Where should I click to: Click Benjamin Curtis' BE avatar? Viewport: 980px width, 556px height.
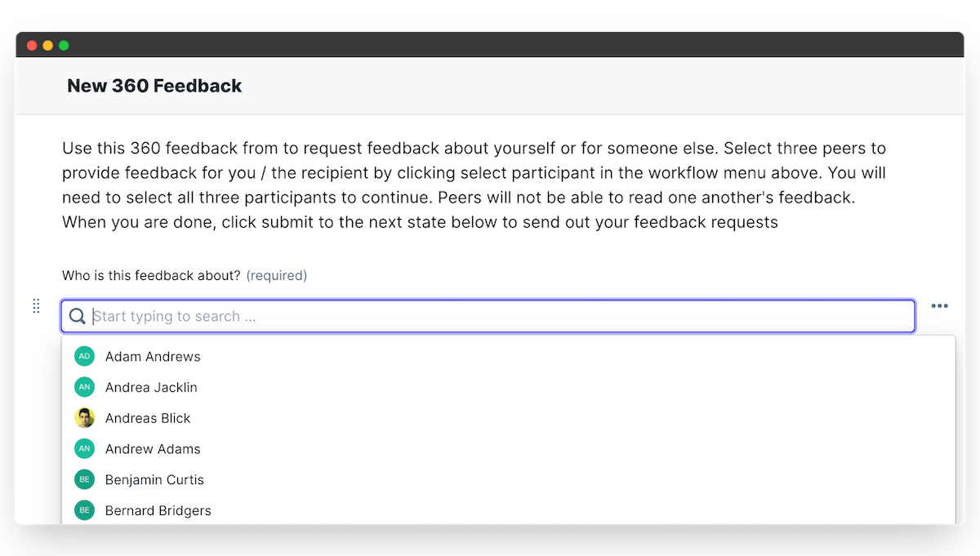84,479
